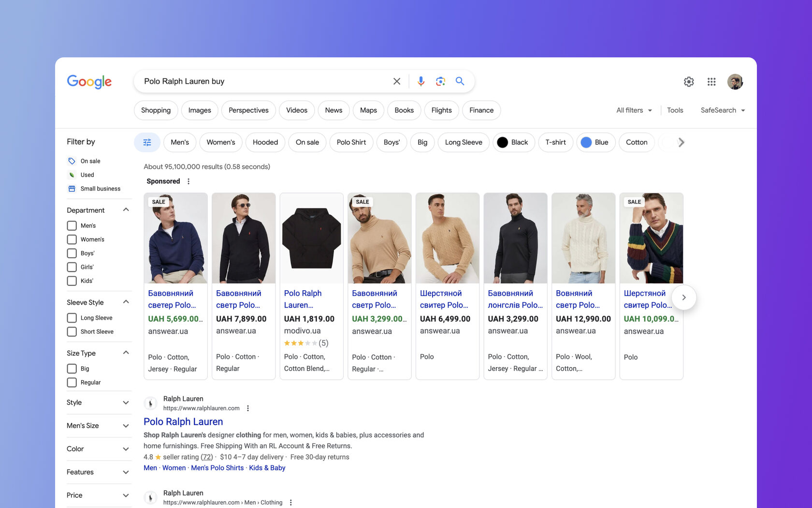The height and width of the screenshot is (508, 812).
Task: Open the UAH 12,990.00 white sweater thumbnail
Action: (x=583, y=238)
